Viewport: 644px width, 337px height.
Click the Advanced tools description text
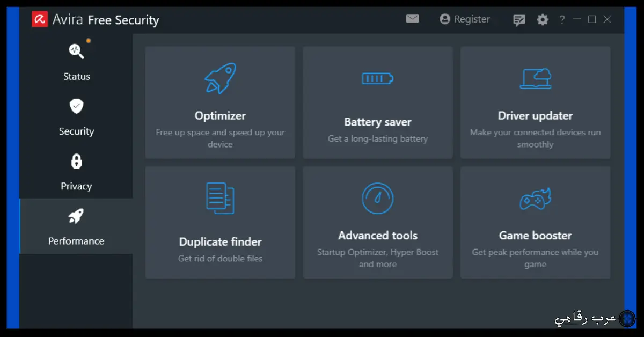point(377,258)
